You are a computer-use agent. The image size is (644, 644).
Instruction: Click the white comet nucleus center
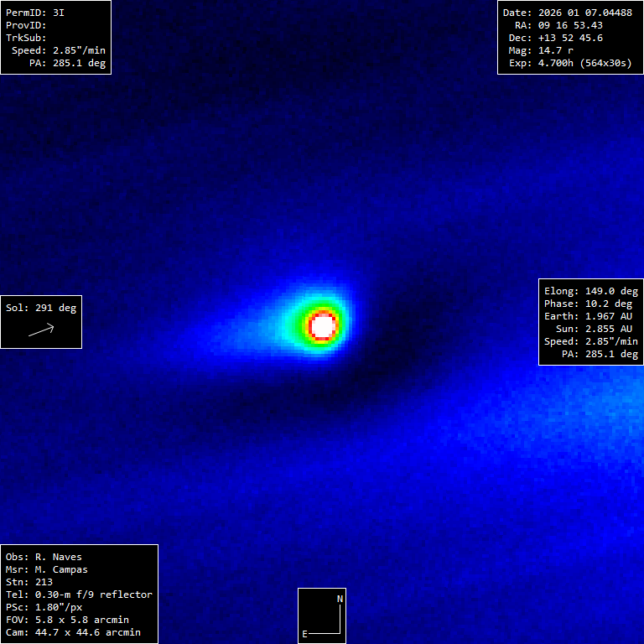[x=323, y=325]
